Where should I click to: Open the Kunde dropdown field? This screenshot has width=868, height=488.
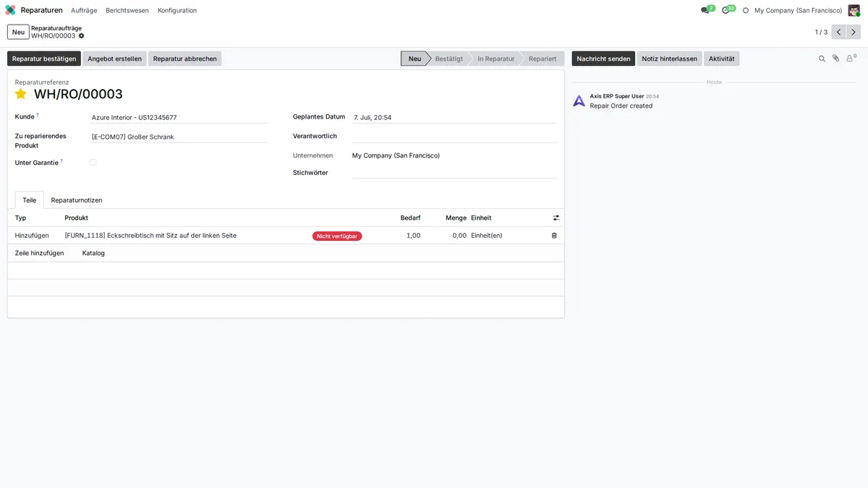179,117
